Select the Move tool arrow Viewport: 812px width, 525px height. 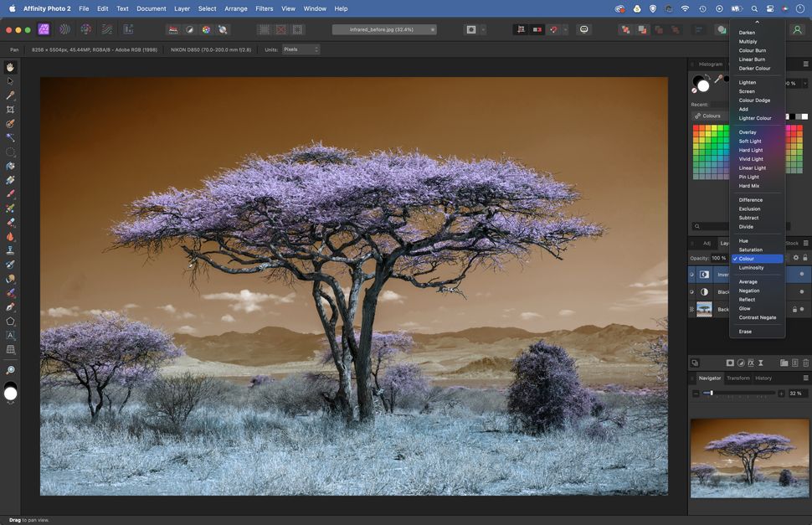[x=10, y=81]
